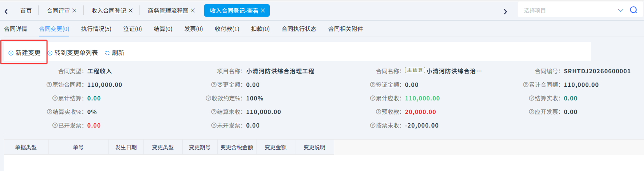644x171 pixels.
Task: Click help icon beside 结算实收
Action: pos(531,98)
